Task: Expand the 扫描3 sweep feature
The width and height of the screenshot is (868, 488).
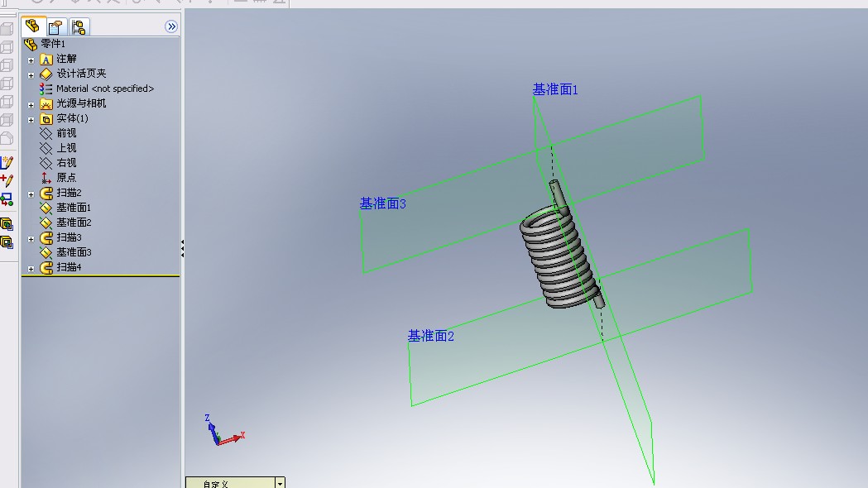Action: tap(31, 239)
